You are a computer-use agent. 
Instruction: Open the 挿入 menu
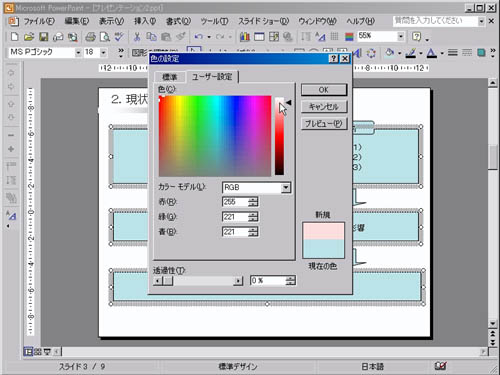[x=145, y=21]
